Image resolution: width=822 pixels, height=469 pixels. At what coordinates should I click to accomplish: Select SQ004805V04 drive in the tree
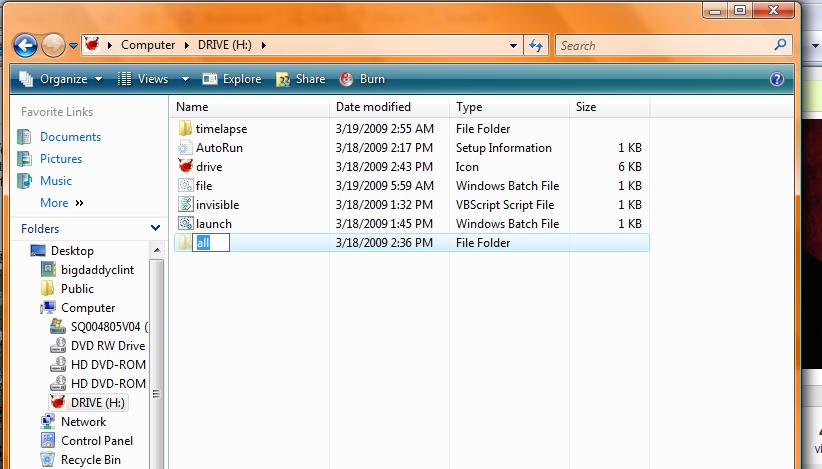tap(109, 327)
